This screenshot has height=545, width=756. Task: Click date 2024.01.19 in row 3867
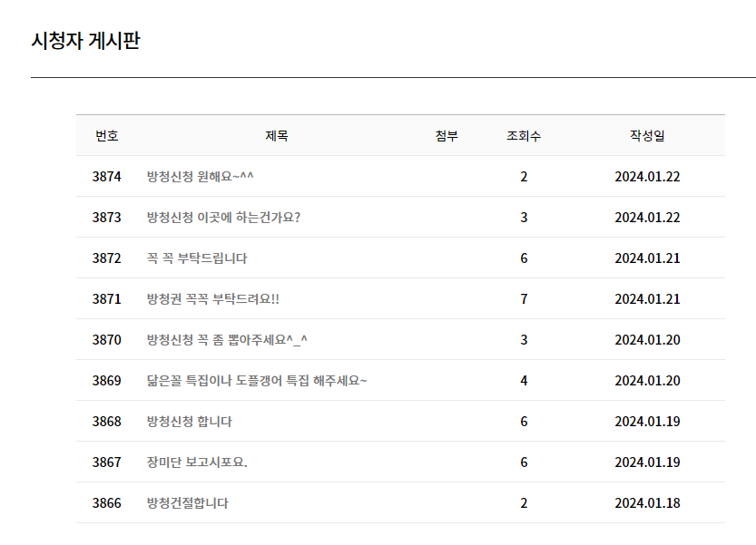(x=647, y=462)
